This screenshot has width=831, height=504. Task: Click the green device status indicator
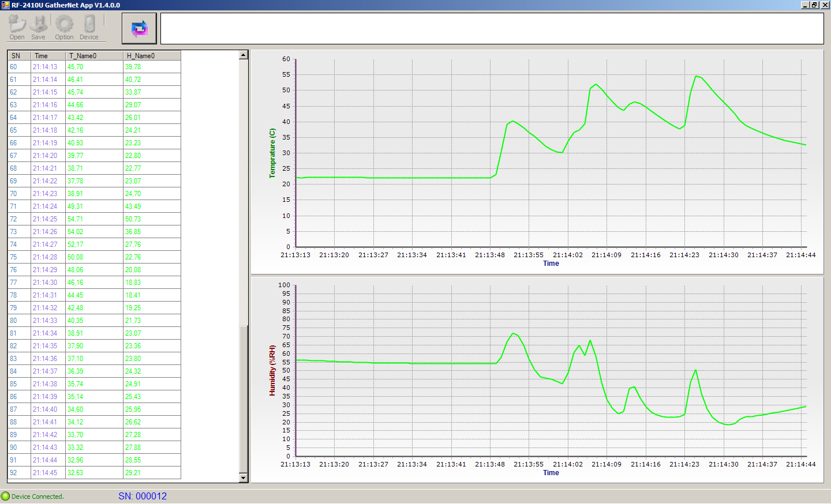point(5,496)
